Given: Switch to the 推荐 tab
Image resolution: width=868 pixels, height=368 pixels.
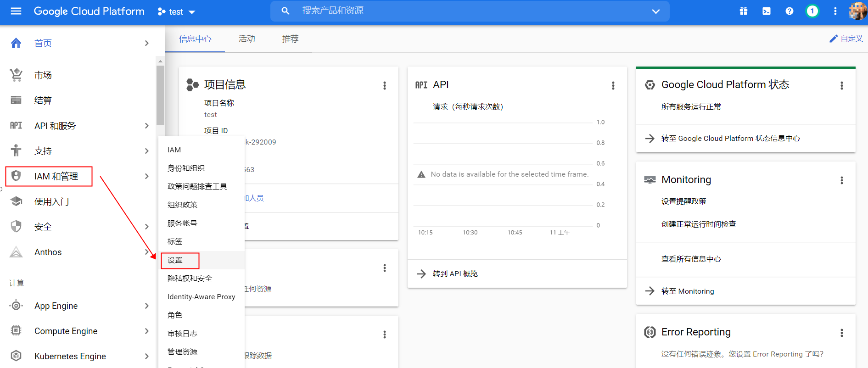Looking at the screenshot, I should point(290,39).
